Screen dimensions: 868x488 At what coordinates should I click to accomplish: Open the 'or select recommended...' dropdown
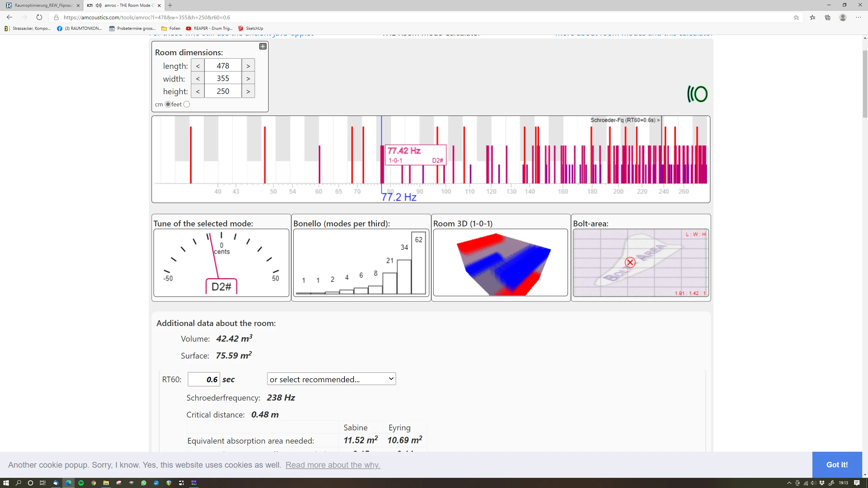point(331,379)
